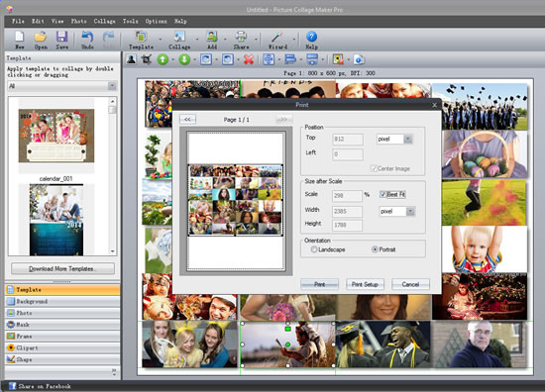Click the photo info icon
Image resolution: width=545 pixels, height=392 pixels.
coord(359,59)
